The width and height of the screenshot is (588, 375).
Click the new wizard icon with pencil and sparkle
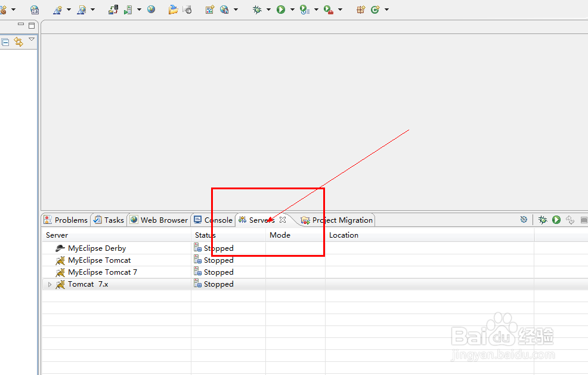(57, 10)
